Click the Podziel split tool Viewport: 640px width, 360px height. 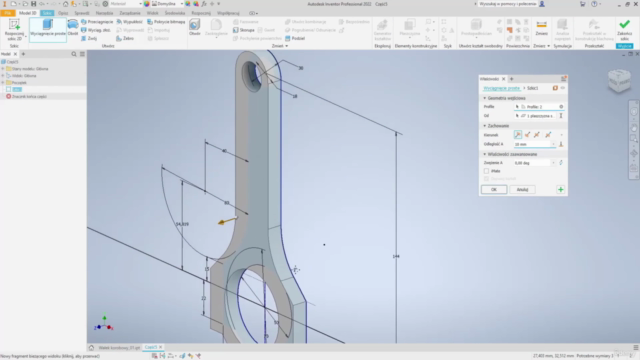295,38
